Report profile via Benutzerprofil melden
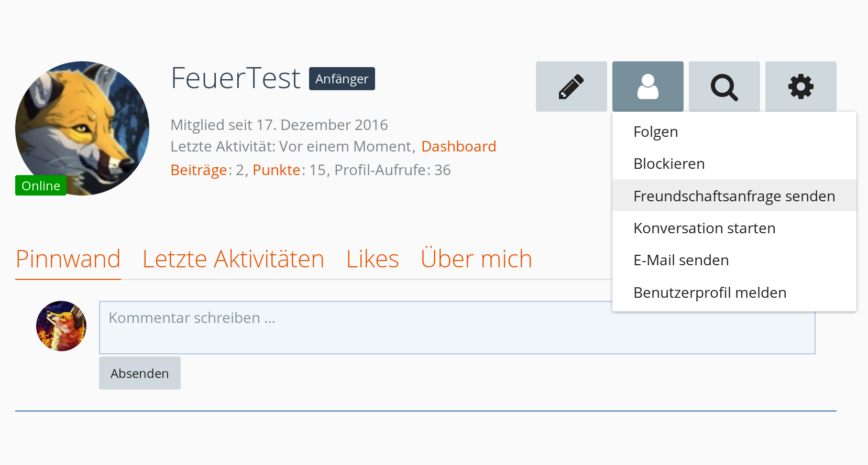Viewport: 868px width, 465px height. [710, 293]
